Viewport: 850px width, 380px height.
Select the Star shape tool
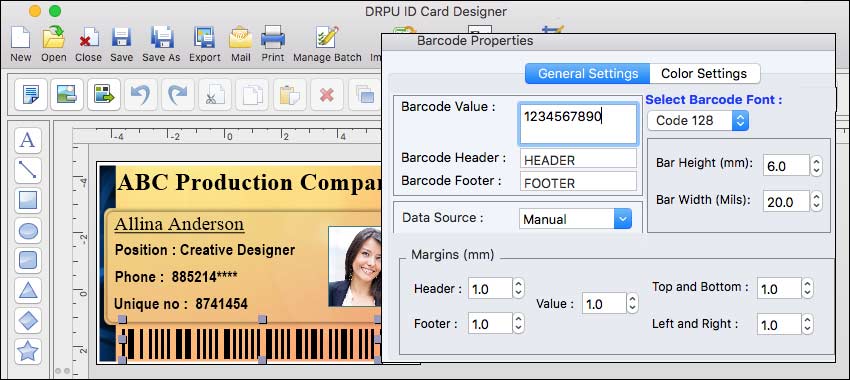[x=28, y=351]
